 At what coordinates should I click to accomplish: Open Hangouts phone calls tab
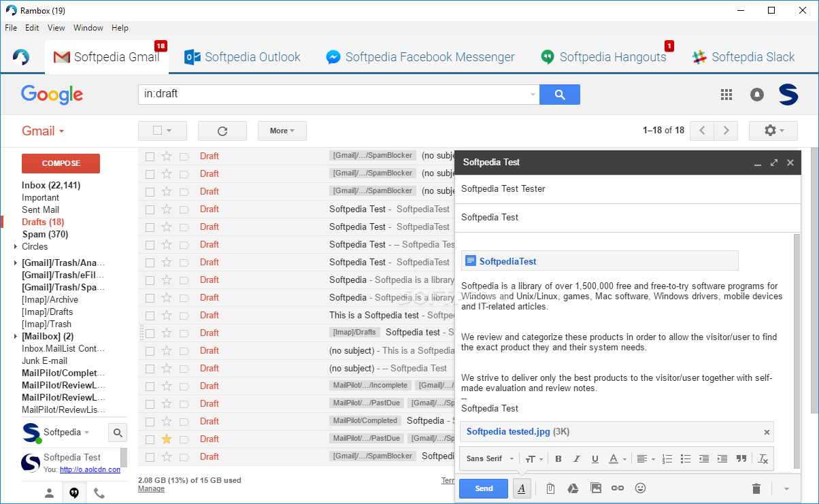tap(99, 494)
